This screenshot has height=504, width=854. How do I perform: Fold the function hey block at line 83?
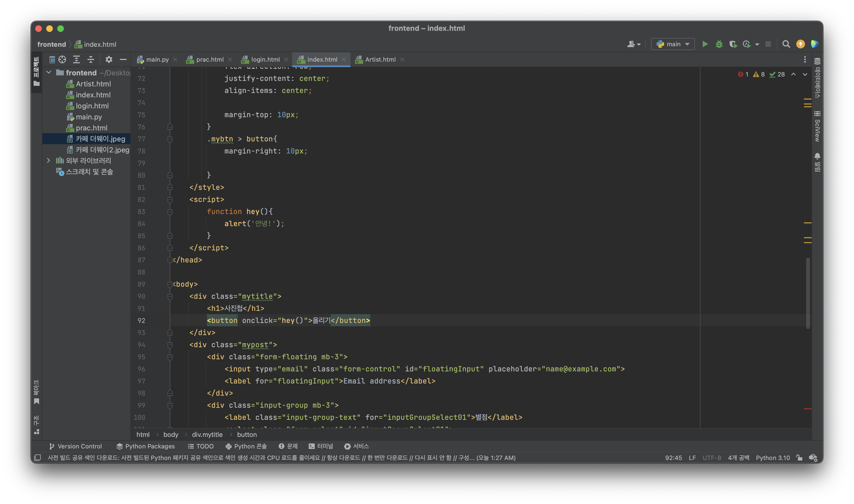tap(170, 212)
